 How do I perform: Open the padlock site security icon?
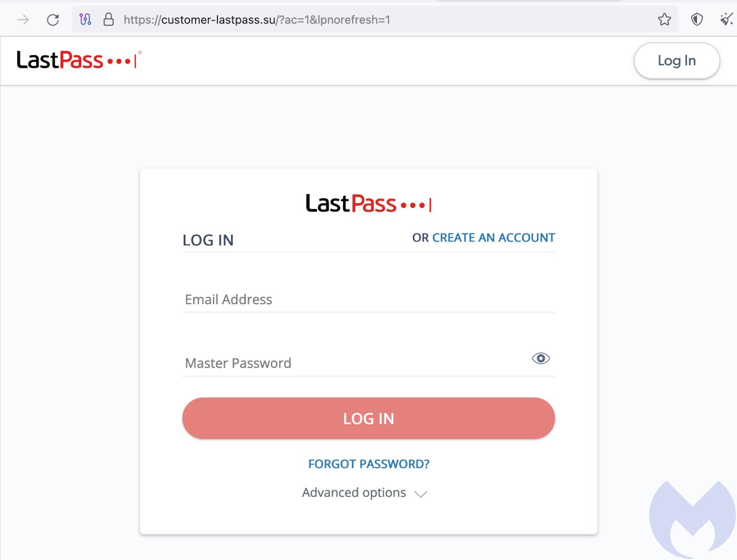(x=108, y=19)
